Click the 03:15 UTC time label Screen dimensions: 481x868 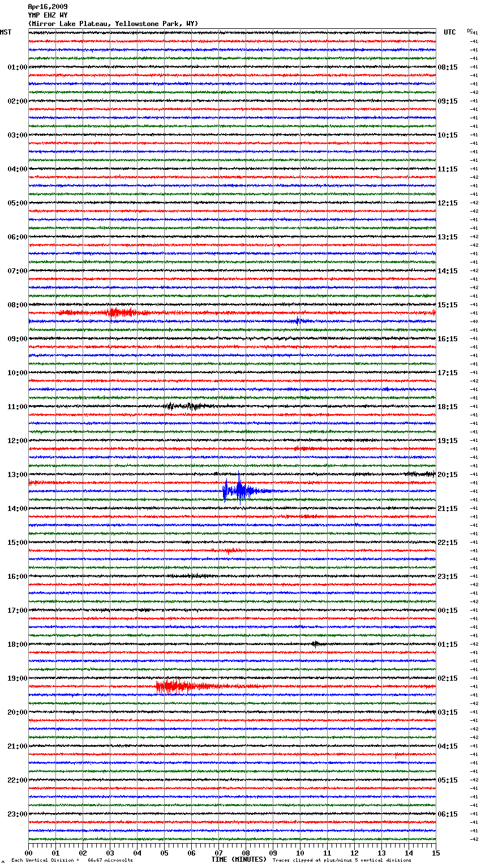click(448, 712)
